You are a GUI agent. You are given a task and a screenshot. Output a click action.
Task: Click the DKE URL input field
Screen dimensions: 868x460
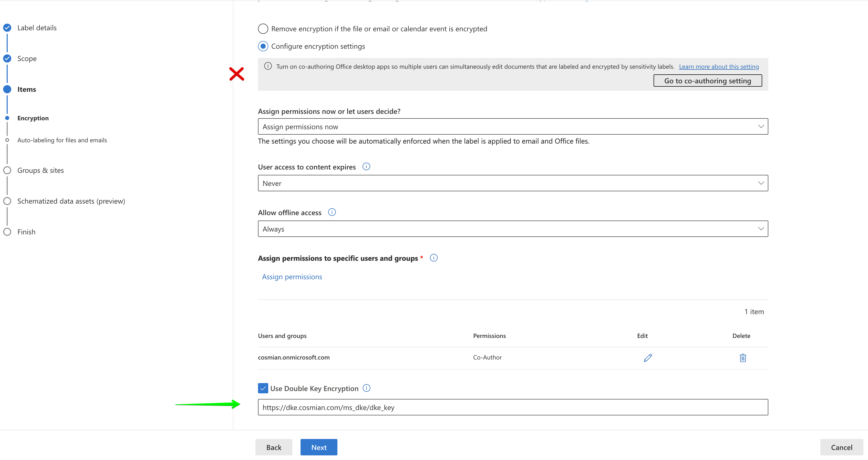point(513,408)
